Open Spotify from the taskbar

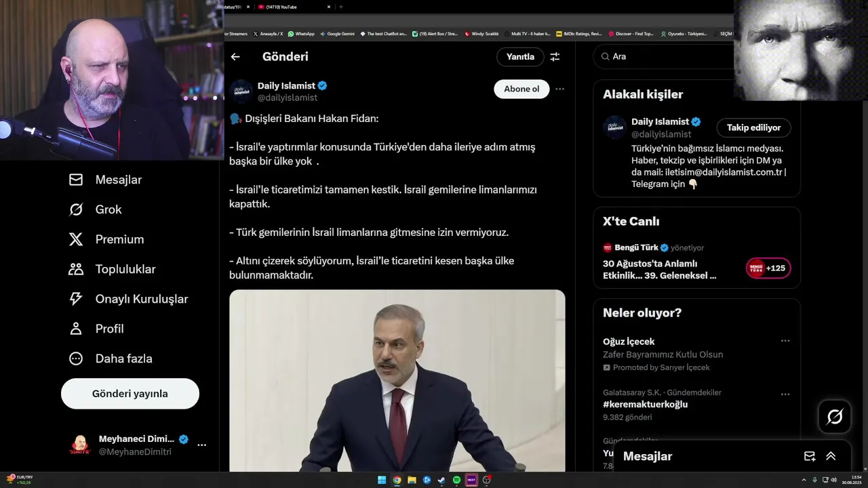tap(456, 480)
